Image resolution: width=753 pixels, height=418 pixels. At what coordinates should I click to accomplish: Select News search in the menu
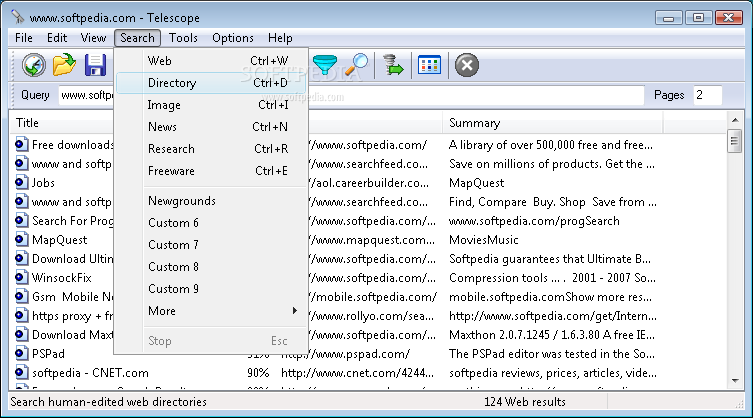pyautogui.click(x=211, y=126)
